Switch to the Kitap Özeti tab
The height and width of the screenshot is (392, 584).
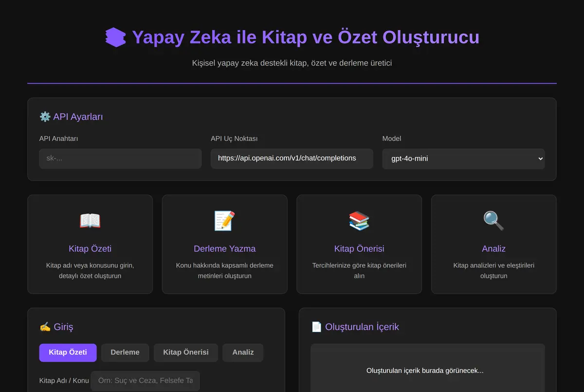click(x=68, y=353)
